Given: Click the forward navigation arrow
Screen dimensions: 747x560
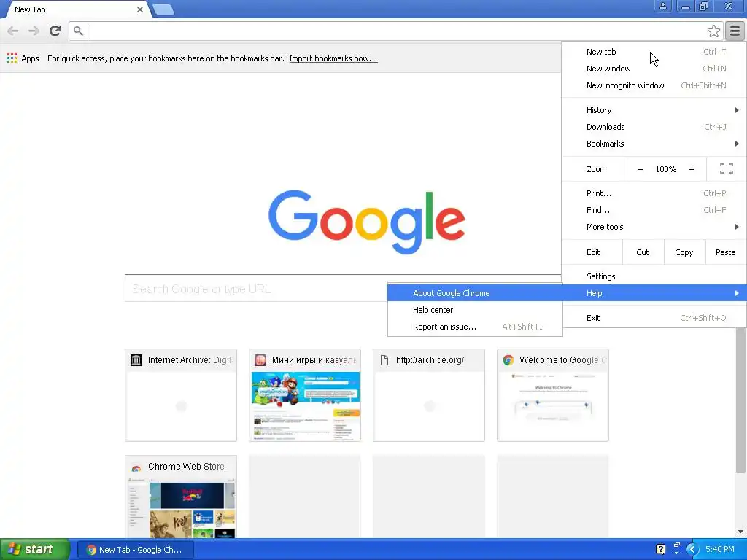Looking at the screenshot, I should click(34, 31).
